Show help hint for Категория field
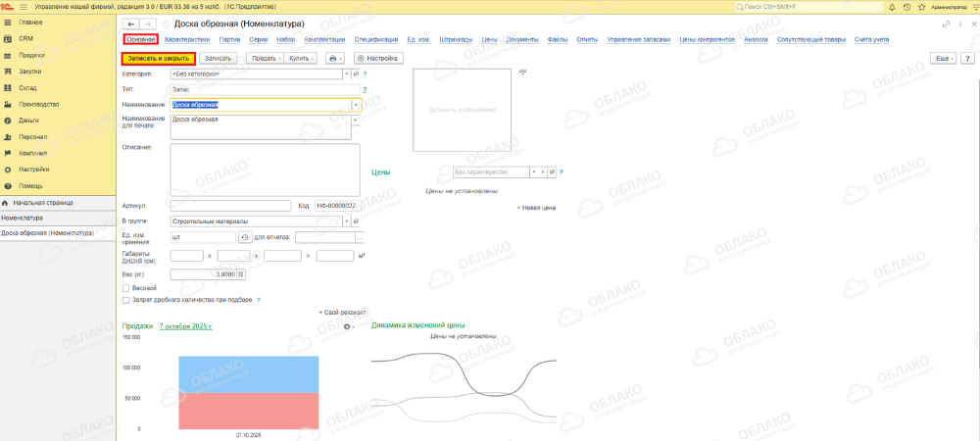980x441 pixels. coord(365,73)
